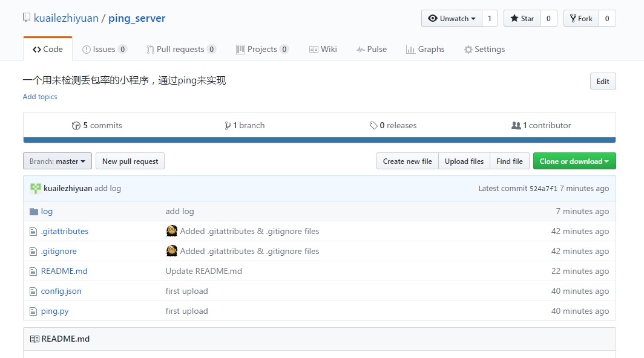Screen dimensions: 644x358
Task: Click the blue language breakdown bar
Action: (319, 140)
